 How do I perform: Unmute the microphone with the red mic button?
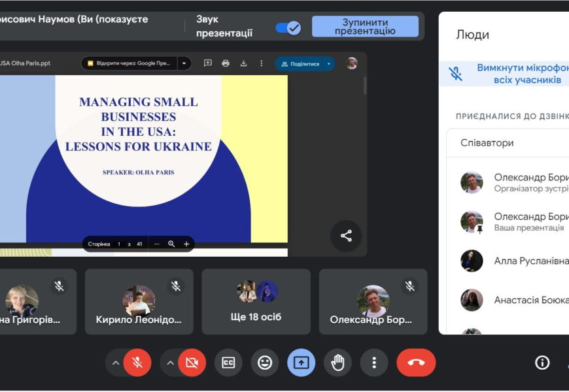(x=137, y=363)
